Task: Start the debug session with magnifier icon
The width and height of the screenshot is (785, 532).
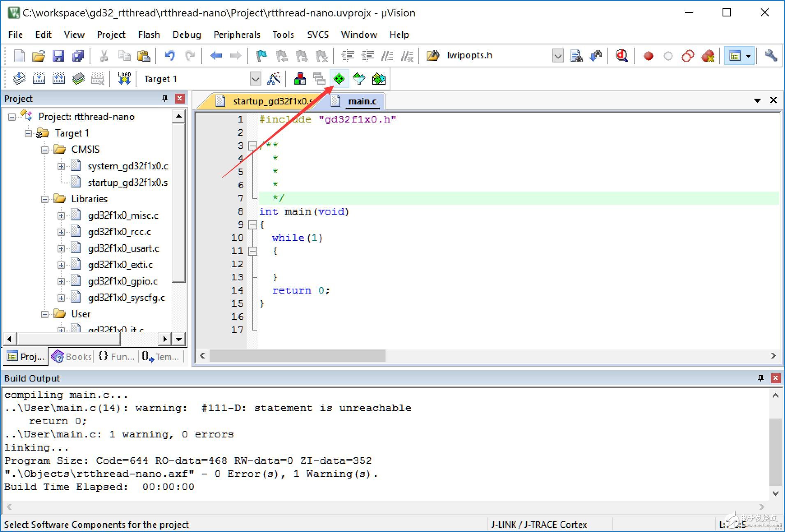Action: (621, 56)
